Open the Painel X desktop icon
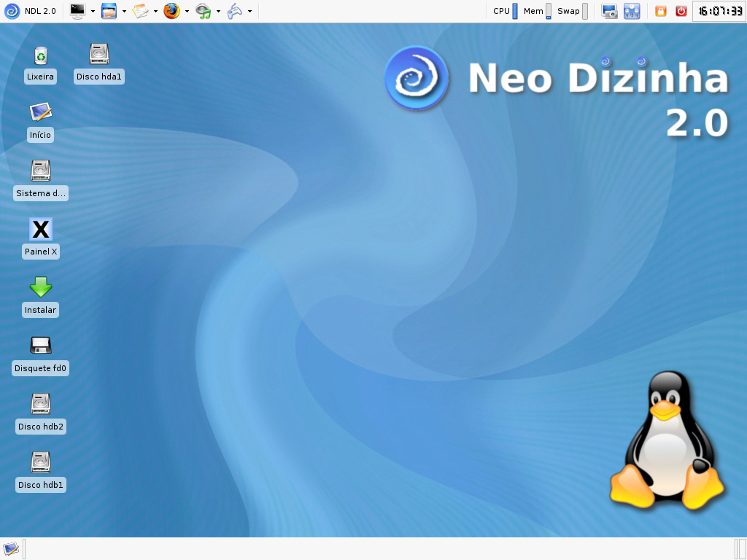 tap(40, 229)
